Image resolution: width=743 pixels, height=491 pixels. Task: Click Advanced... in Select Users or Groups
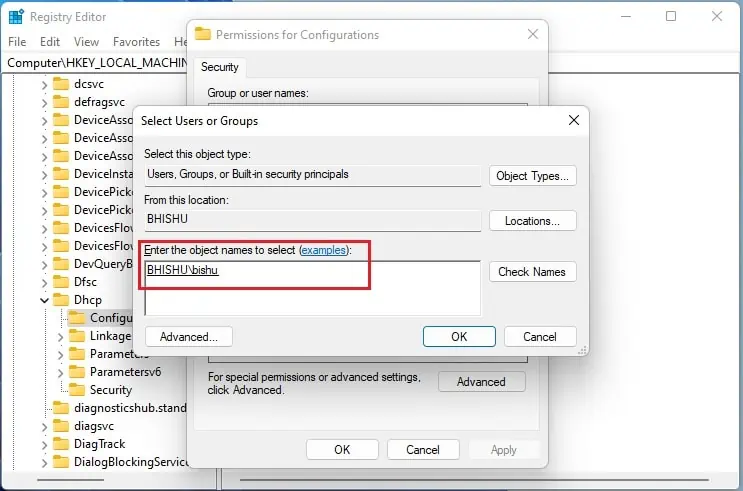click(x=189, y=336)
